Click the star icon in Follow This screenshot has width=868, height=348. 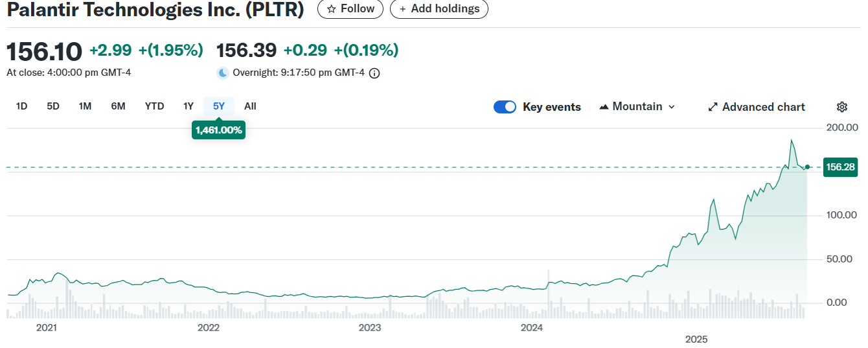tap(331, 9)
